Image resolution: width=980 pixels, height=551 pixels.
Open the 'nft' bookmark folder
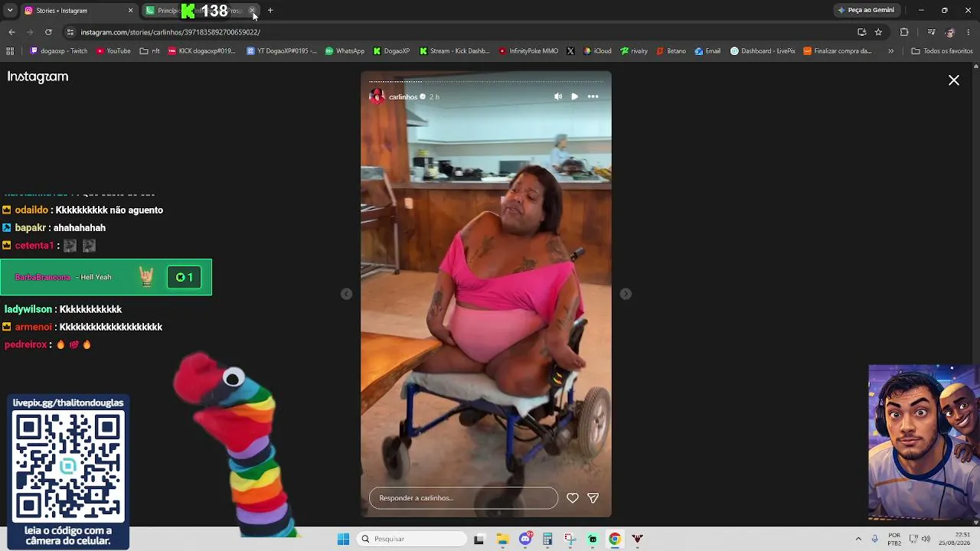coord(149,51)
